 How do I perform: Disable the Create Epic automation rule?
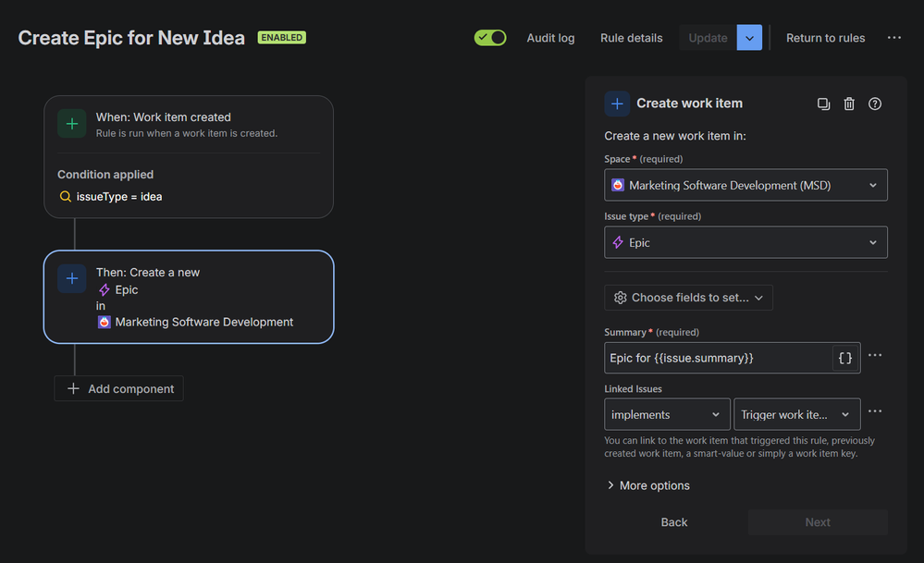(x=490, y=38)
